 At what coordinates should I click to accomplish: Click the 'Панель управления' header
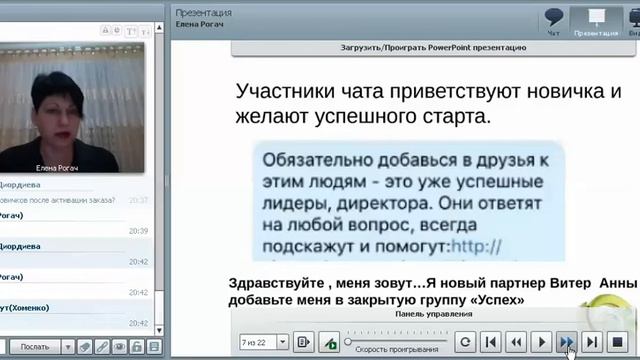pyautogui.click(x=433, y=314)
